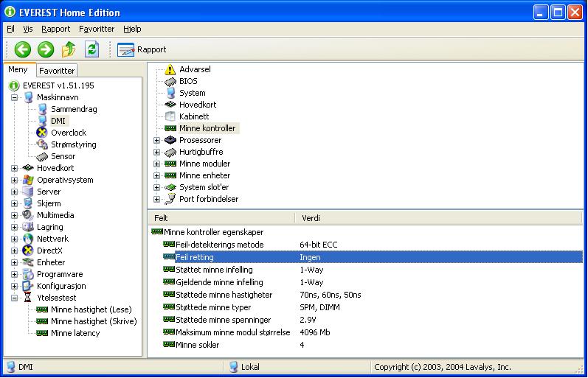Click the Up folder toolbar icon
The height and width of the screenshot is (378, 588).
(69, 49)
